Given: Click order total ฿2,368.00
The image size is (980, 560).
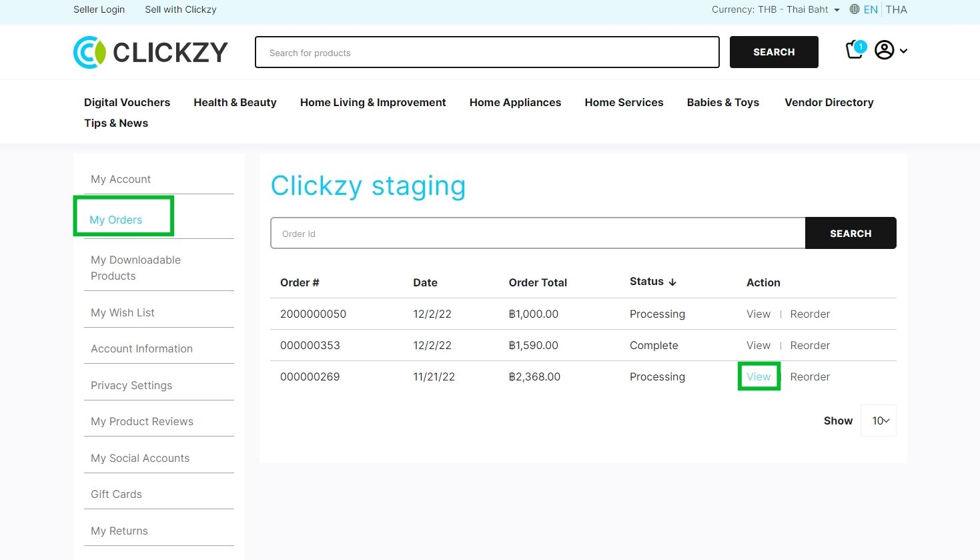Looking at the screenshot, I should tap(534, 376).
